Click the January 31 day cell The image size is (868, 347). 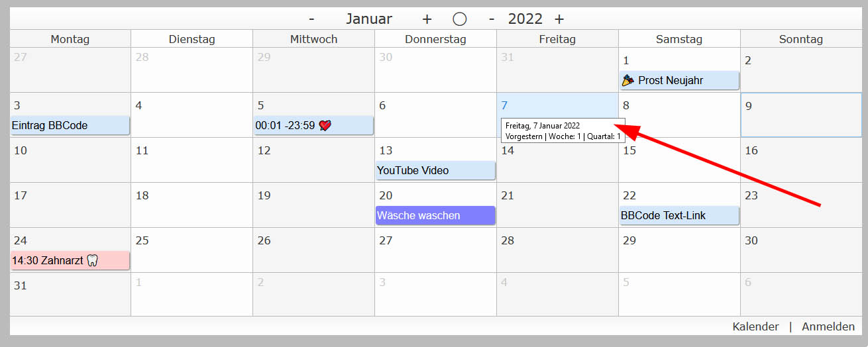[x=70, y=295]
